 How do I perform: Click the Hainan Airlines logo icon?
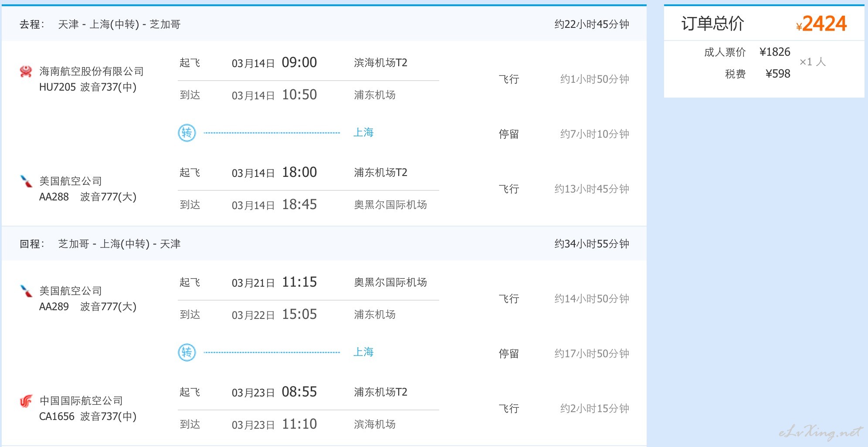(x=26, y=71)
